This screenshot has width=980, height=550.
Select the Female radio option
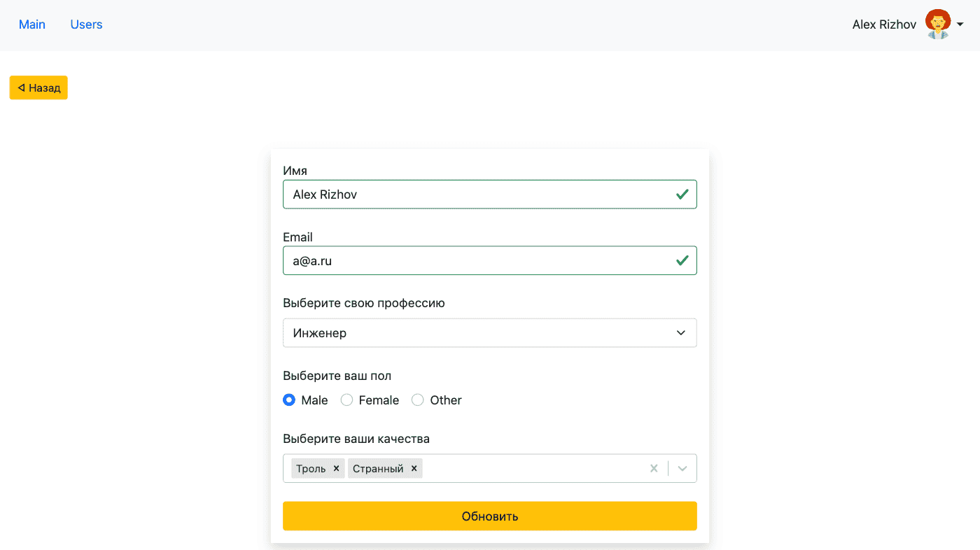[x=346, y=400]
